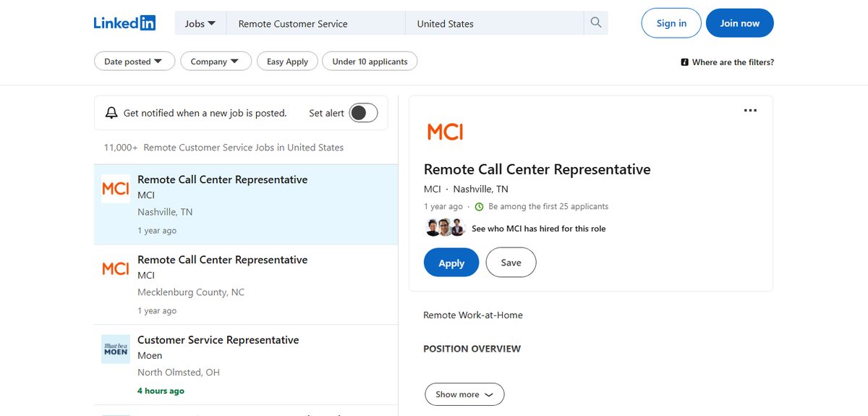This screenshot has width=868, height=416.
Task: Open the Customer Service Representative Moen listing
Action: [218, 340]
